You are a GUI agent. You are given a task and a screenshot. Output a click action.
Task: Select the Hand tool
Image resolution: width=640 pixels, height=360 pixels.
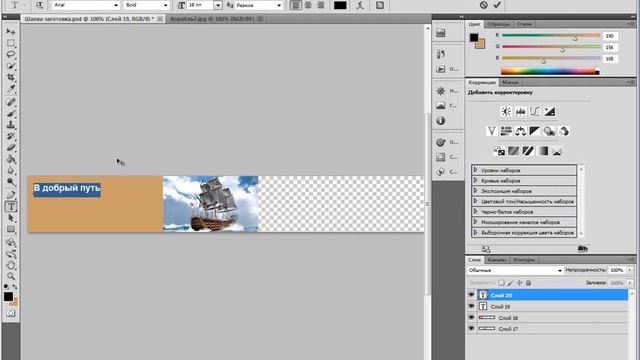click(11, 265)
